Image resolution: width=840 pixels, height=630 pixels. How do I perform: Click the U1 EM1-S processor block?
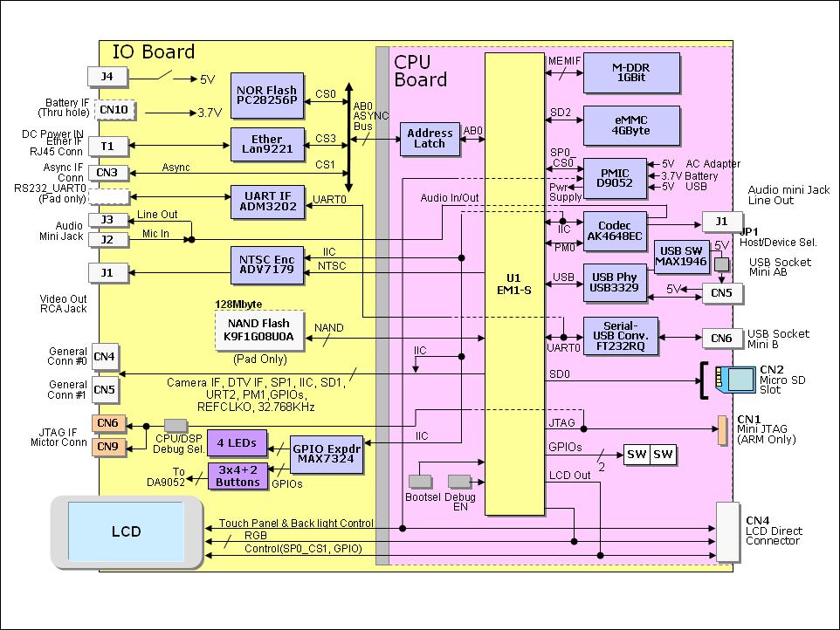click(x=514, y=284)
